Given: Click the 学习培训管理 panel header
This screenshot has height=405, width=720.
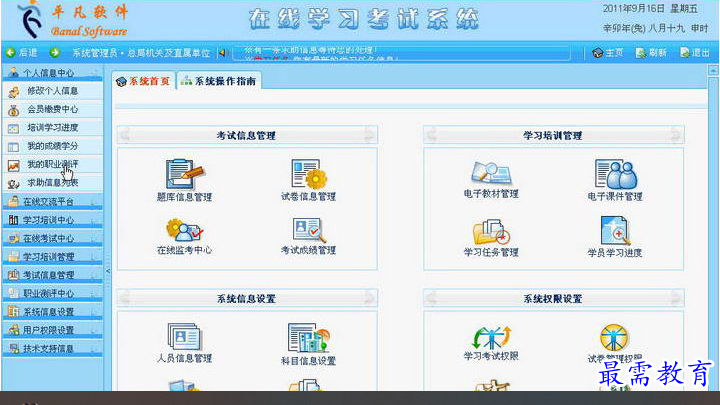Looking at the screenshot, I should click(553, 135).
